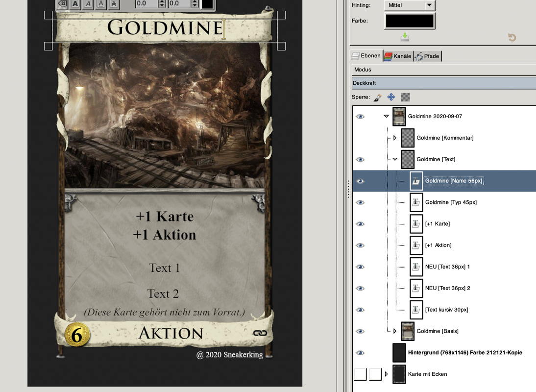Hide the Goldmine 2020-09-07 layer group
This screenshot has height=392, width=536.
point(360,117)
